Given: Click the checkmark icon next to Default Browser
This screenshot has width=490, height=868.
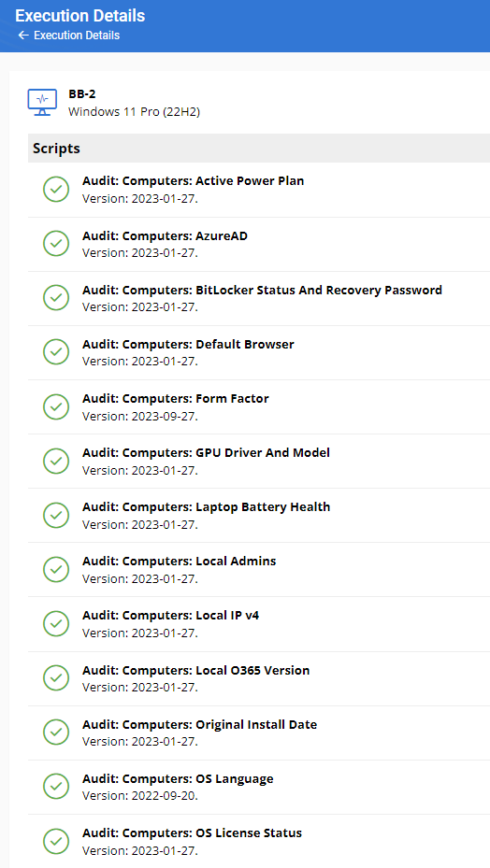Looking at the screenshot, I should 56,352.
